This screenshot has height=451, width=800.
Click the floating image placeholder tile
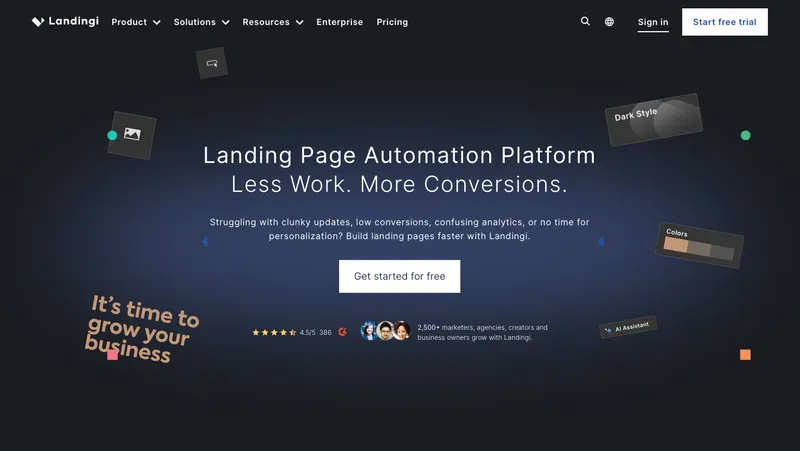(x=132, y=135)
